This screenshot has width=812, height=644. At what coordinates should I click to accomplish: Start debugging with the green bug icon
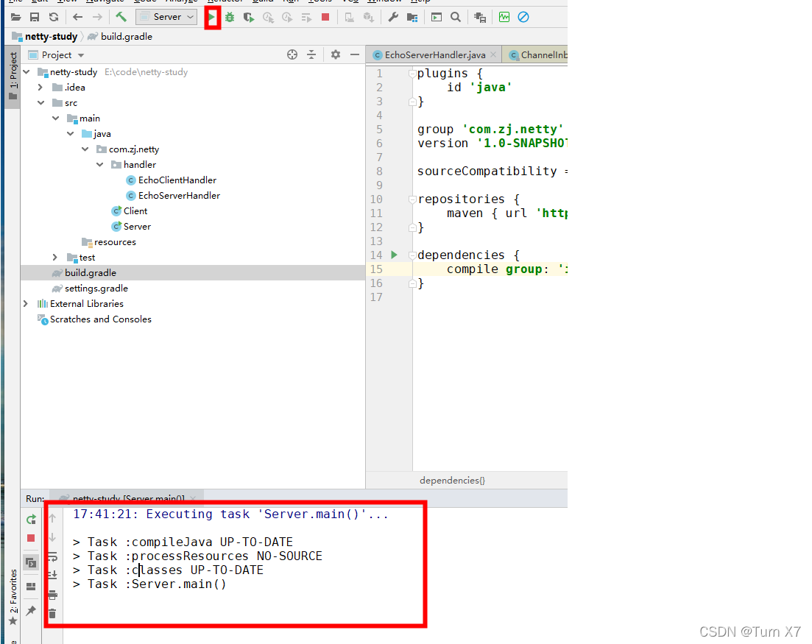(x=230, y=17)
